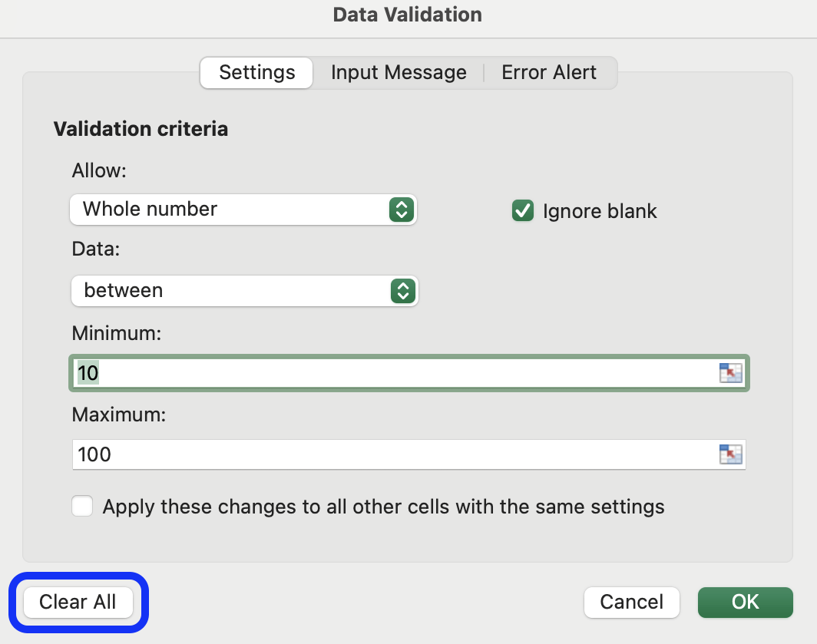Click the Validation criteria heading
Viewport: 817px width, 644px height.
[141, 129]
